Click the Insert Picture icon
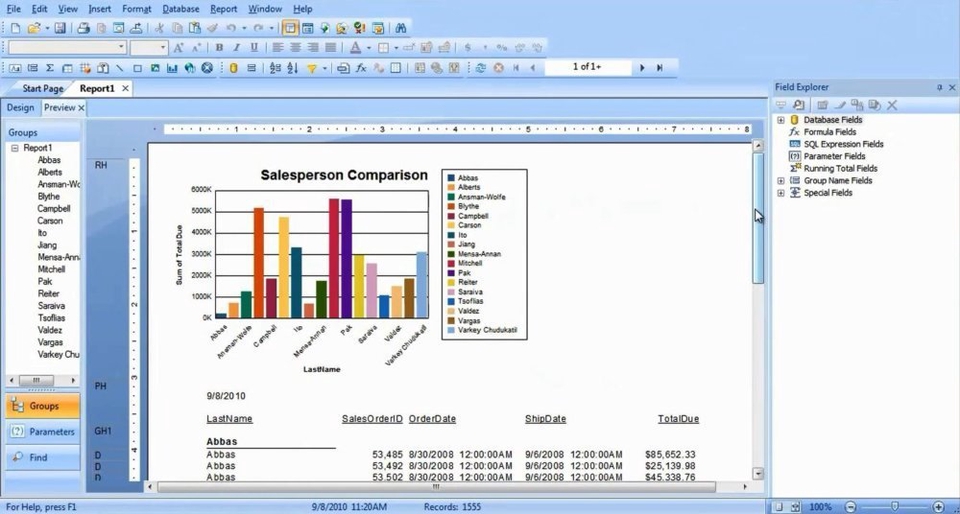Viewport: 960px width, 514px height. pos(156,68)
